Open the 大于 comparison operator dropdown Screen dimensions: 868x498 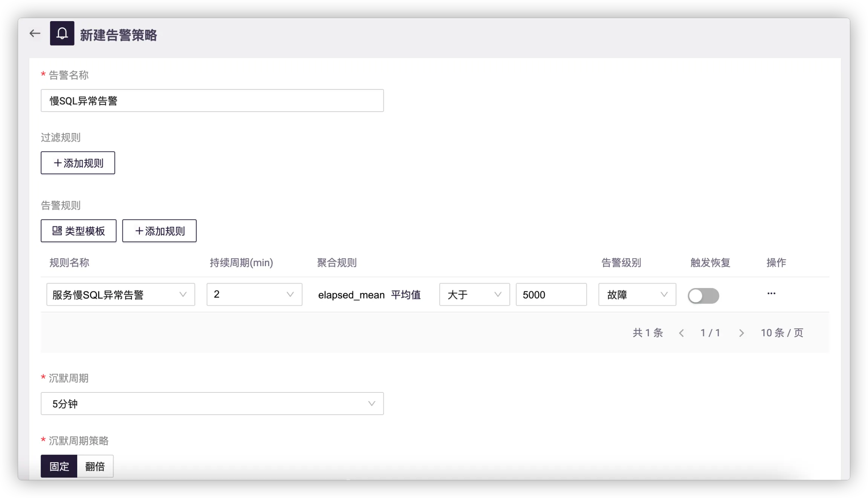tap(474, 294)
